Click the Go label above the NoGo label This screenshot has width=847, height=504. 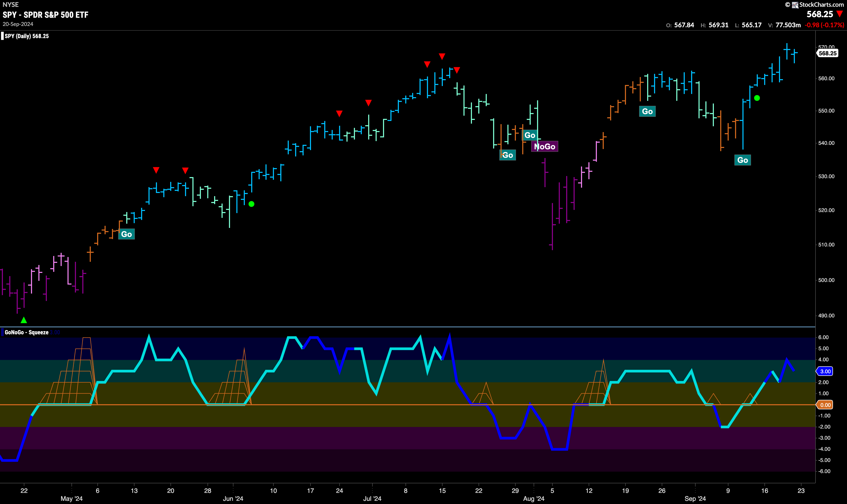pyautogui.click(x=530, y=135)
